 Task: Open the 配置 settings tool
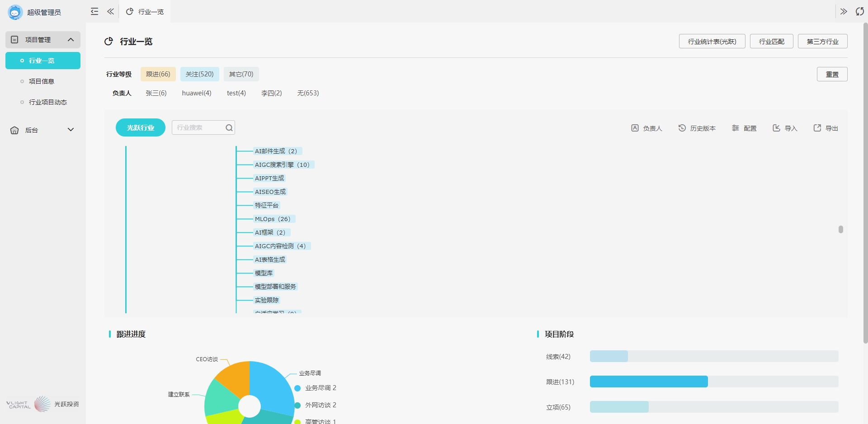coord(744,128)
